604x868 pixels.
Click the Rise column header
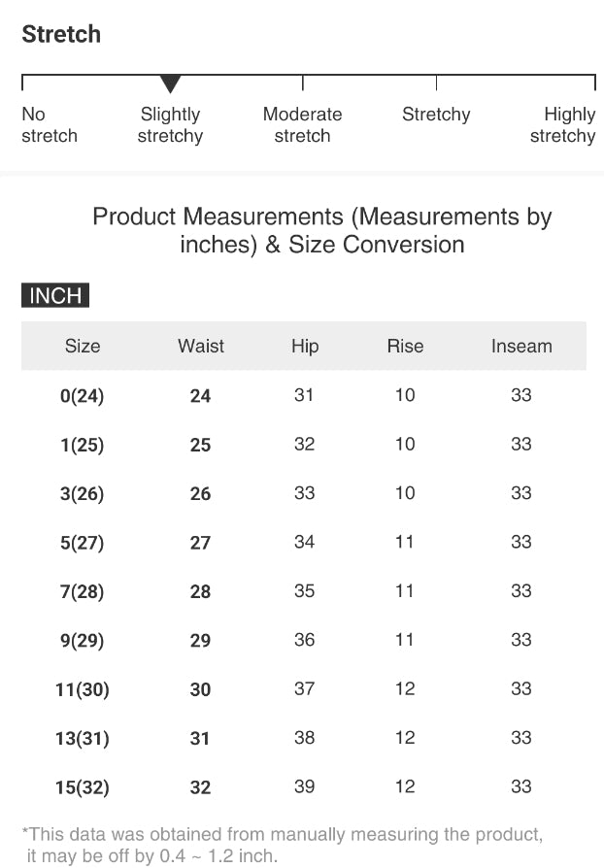[x=405, y=346]
